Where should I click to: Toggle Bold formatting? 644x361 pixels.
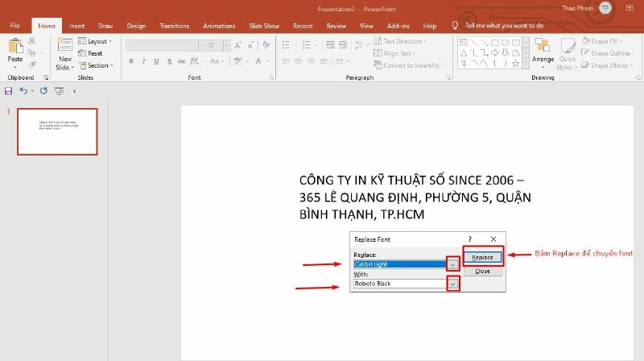click(131, 61)
